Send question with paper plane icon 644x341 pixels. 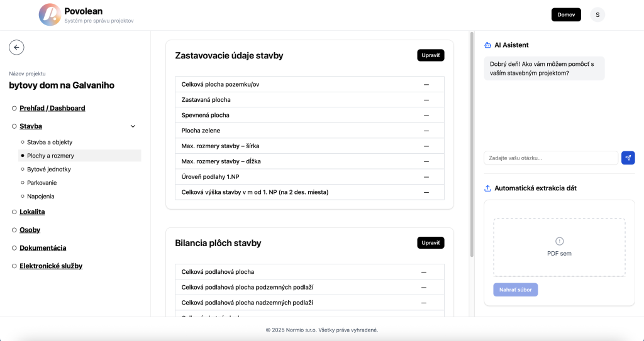pos(628,158)
